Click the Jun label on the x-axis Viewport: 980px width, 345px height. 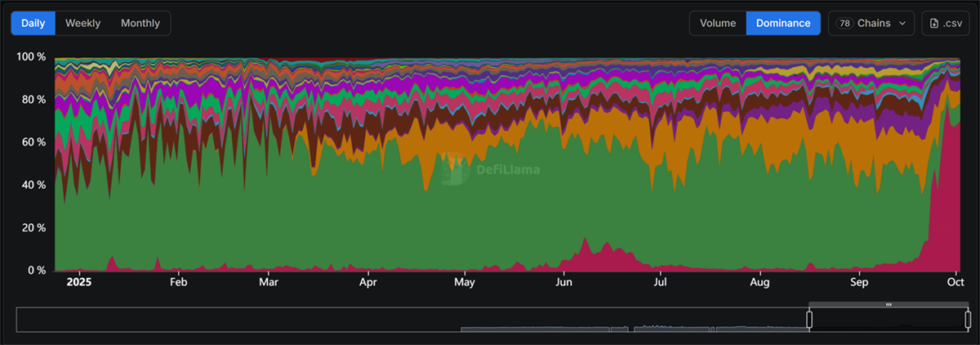(x=563, y=283)
